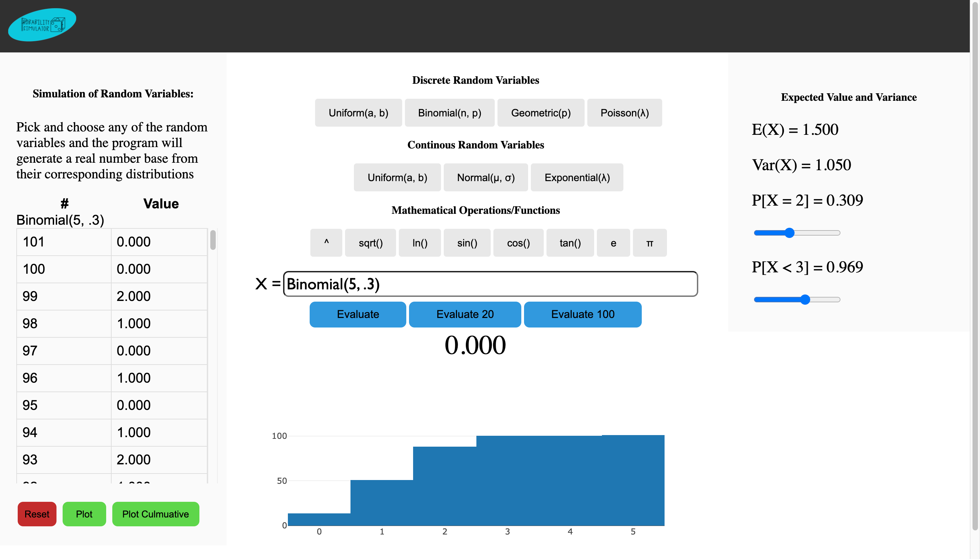The height and width of the screenshot is (559, 980).
Task: Insert cos() function
Action: pyautogui.click(x=518, y=243)
